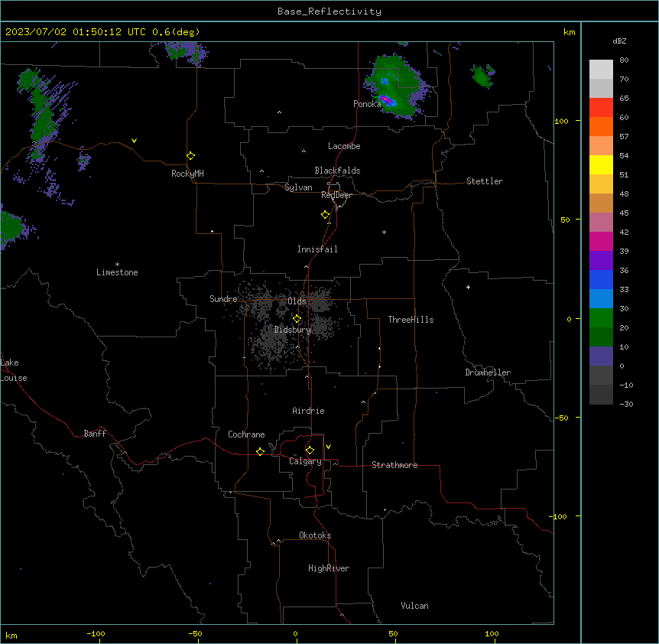659x644 pixels.
Task: Click the Calgary city label
Action: [305, 461]
